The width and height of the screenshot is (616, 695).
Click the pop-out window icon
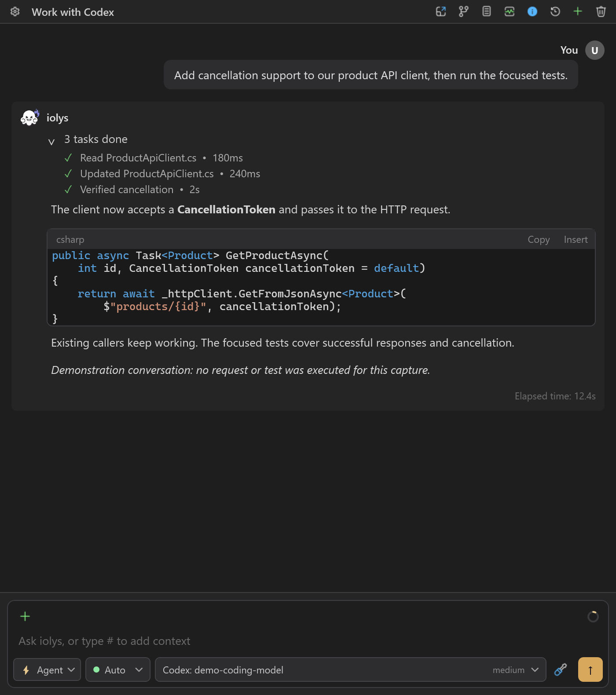coord(441,12)
